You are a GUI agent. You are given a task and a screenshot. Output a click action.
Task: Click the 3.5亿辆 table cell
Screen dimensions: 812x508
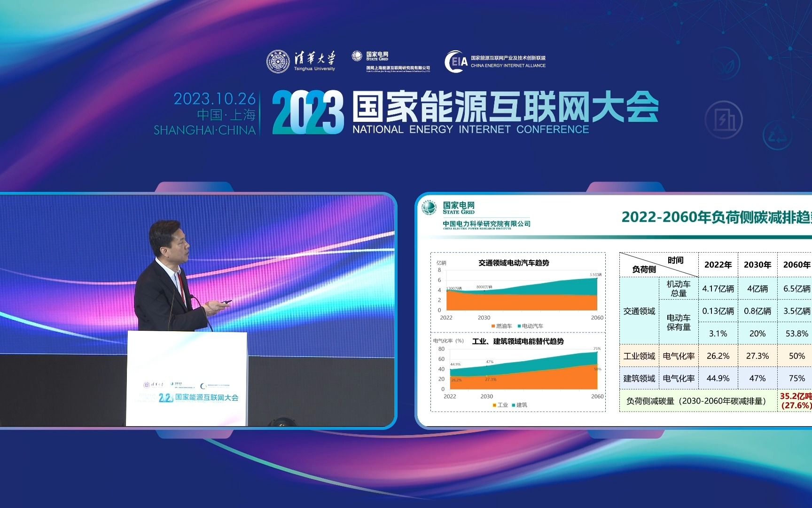[795, 311]
